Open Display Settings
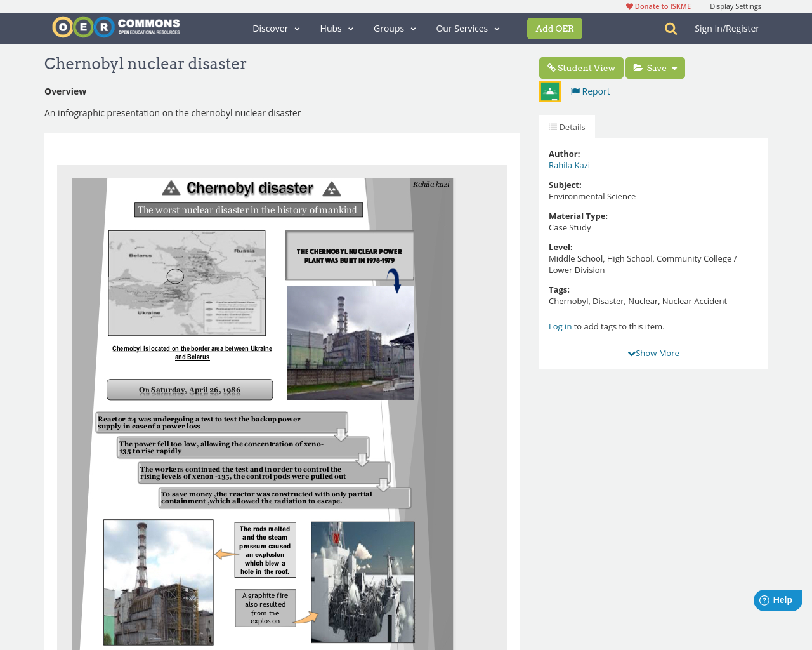The width and height of the screenshot is (812, 650). (x=735, y=6)
